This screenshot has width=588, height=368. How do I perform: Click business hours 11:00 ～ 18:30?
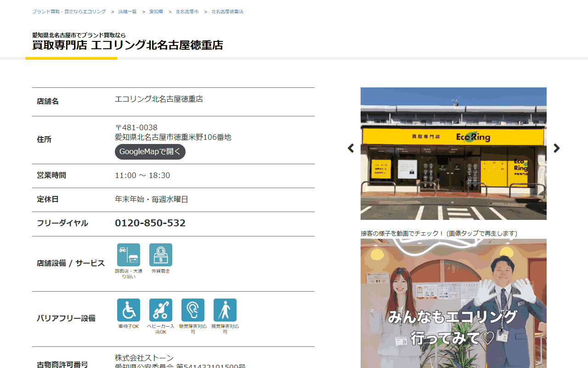point(142,175)
